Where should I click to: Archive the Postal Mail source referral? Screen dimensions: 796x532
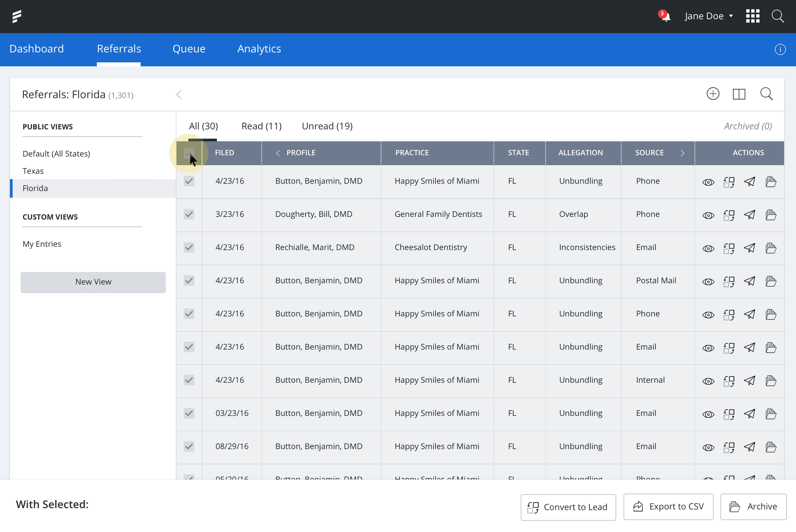click(x=770, y=281)
